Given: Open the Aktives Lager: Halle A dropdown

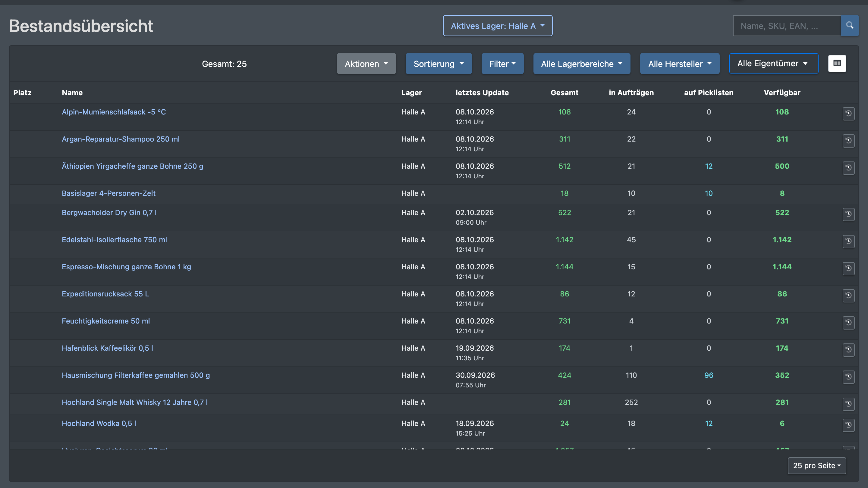Looking at the screenshot, I should pyautogui.click(x=497, y=26).
